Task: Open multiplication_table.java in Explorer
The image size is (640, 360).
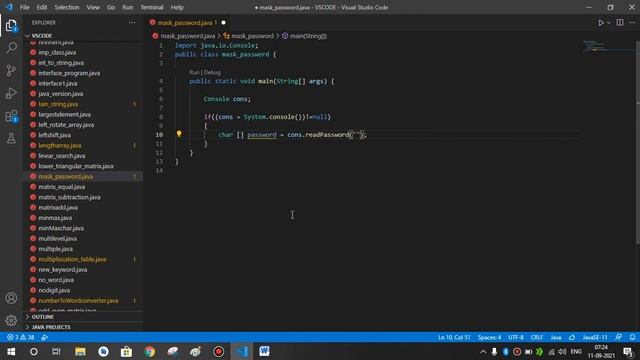Action: pos(83,259)
